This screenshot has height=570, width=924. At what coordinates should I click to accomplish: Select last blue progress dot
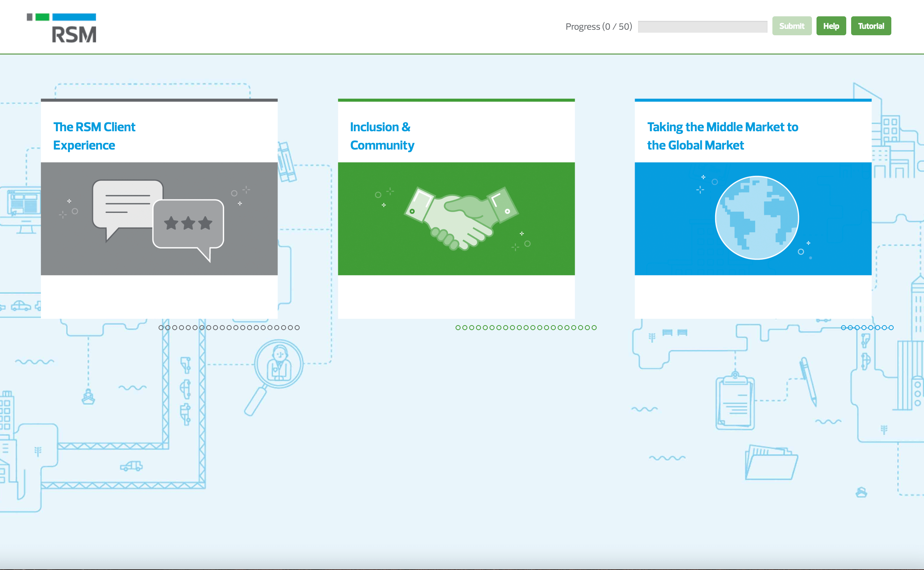pyautogui.click(x=891, y=327)
